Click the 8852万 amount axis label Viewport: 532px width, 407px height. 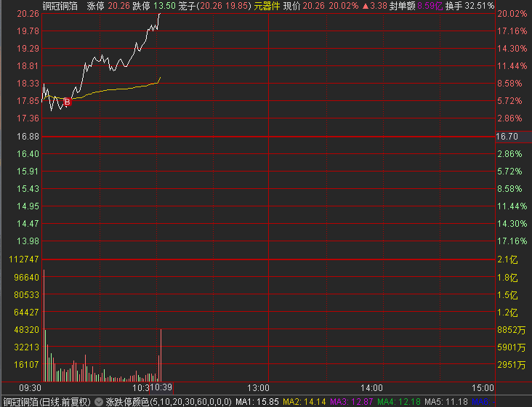[x=512, y=330]
